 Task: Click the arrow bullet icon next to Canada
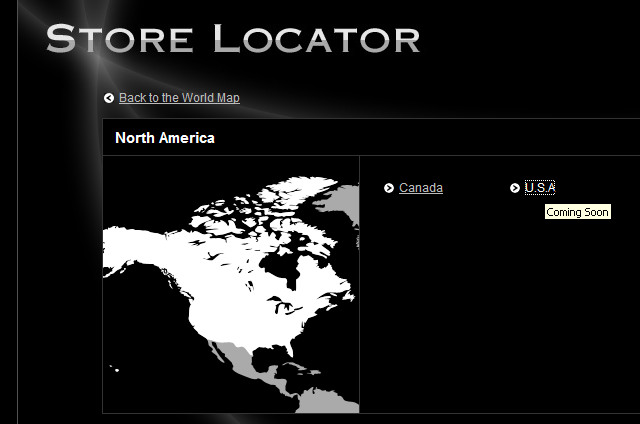point(389,188)
